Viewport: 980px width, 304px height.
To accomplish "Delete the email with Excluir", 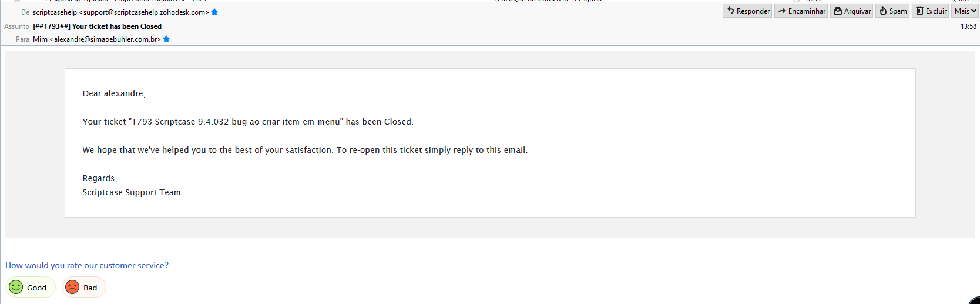I will (x=931, y=11).
